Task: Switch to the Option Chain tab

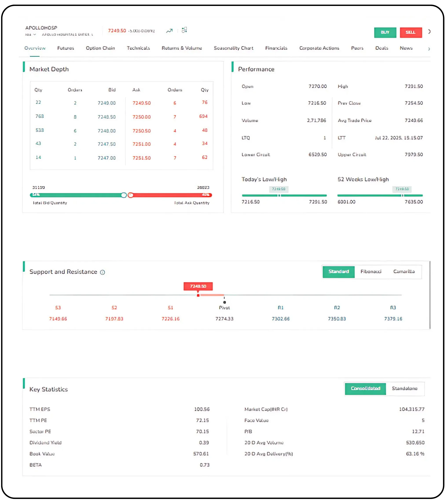Action: (x=100, y=48)
